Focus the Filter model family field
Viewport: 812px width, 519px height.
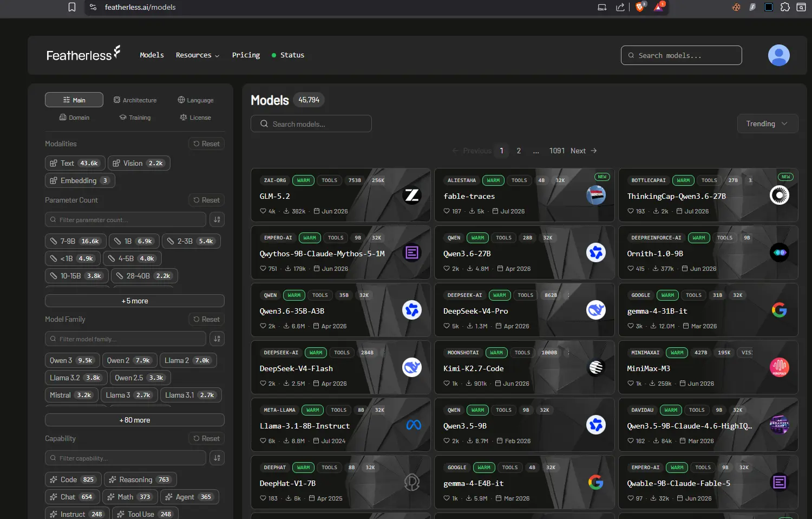[125, 339]
